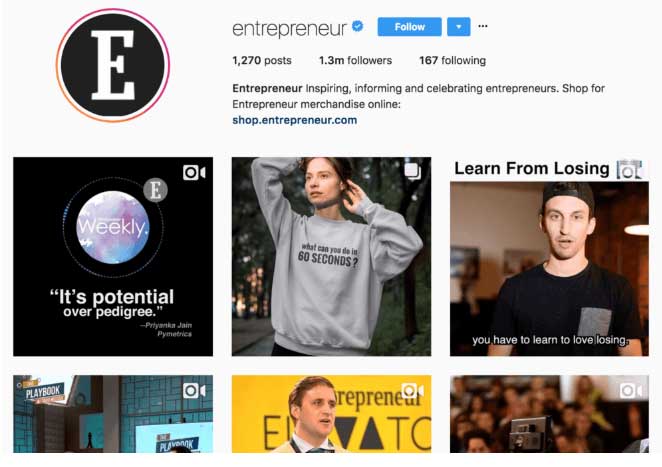Click the blue verified badge next to entrepreneur
This screenshot has height=467, width=662.
click(358, 26)
